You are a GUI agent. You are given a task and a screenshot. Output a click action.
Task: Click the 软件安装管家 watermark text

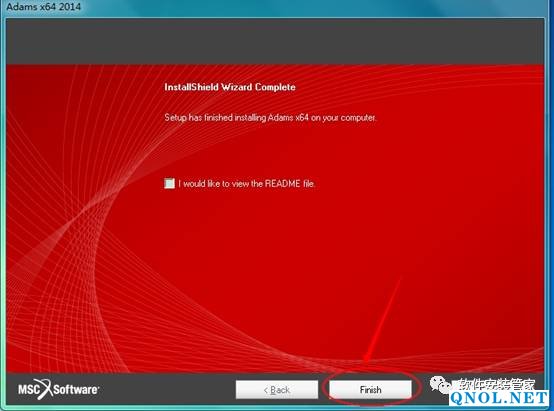497,384
